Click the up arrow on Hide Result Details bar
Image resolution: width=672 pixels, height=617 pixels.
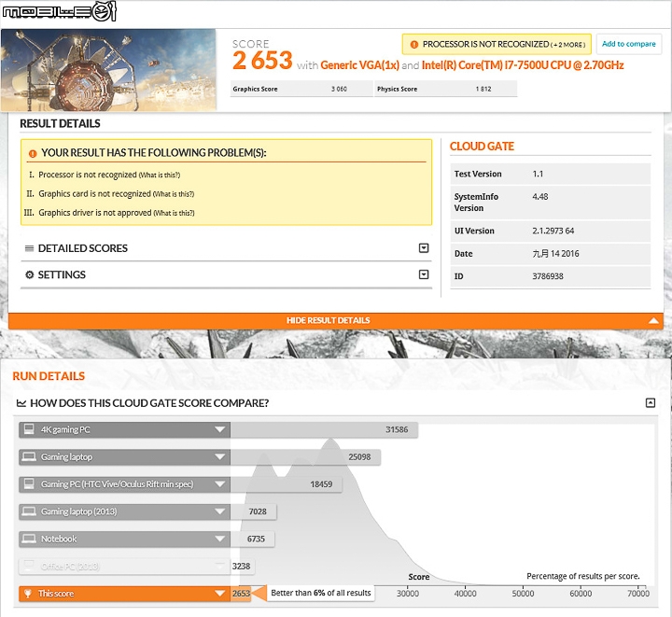(x=653, y=320)
